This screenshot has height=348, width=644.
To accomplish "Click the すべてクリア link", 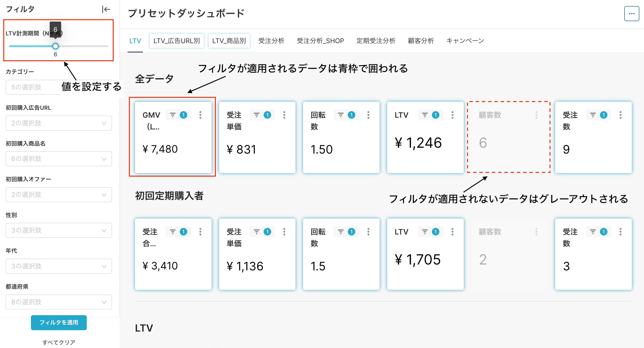I will pyautogui.click(x=59, y=342).
